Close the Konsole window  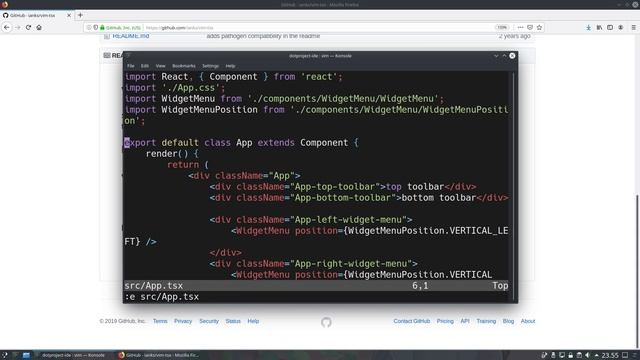click(x=512, y=56)
